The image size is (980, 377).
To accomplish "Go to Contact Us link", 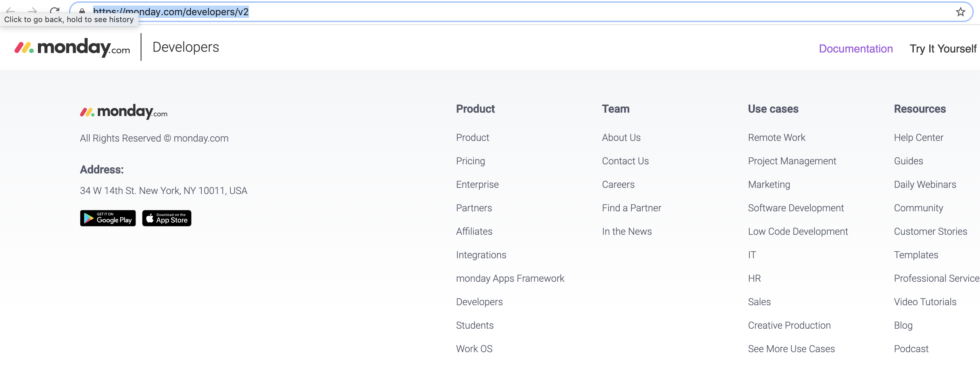I will pyautogui.click(x=626, y=161).
